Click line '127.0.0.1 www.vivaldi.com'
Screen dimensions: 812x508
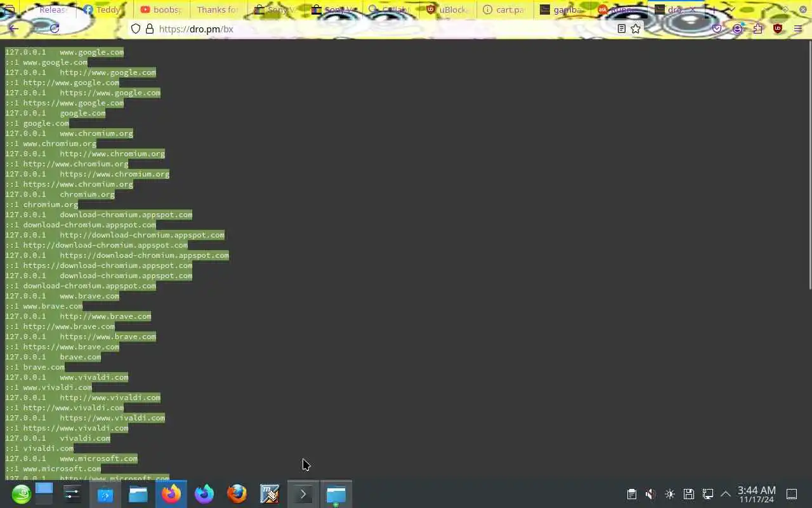coord(67,377)
